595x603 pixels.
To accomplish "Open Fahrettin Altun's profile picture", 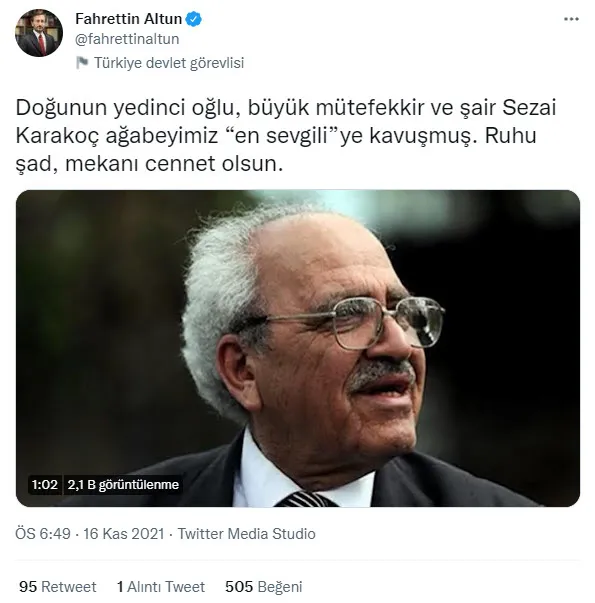I will 39,33.
